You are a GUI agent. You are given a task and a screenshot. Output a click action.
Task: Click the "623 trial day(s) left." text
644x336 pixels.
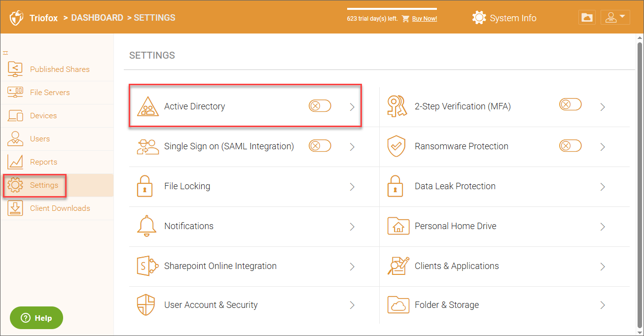click(372, 19)
